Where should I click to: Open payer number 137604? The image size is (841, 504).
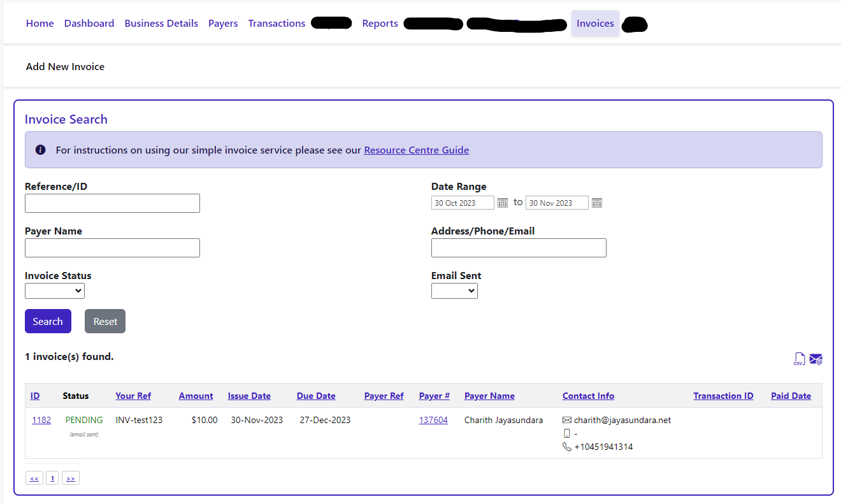(x=433, y=420)
